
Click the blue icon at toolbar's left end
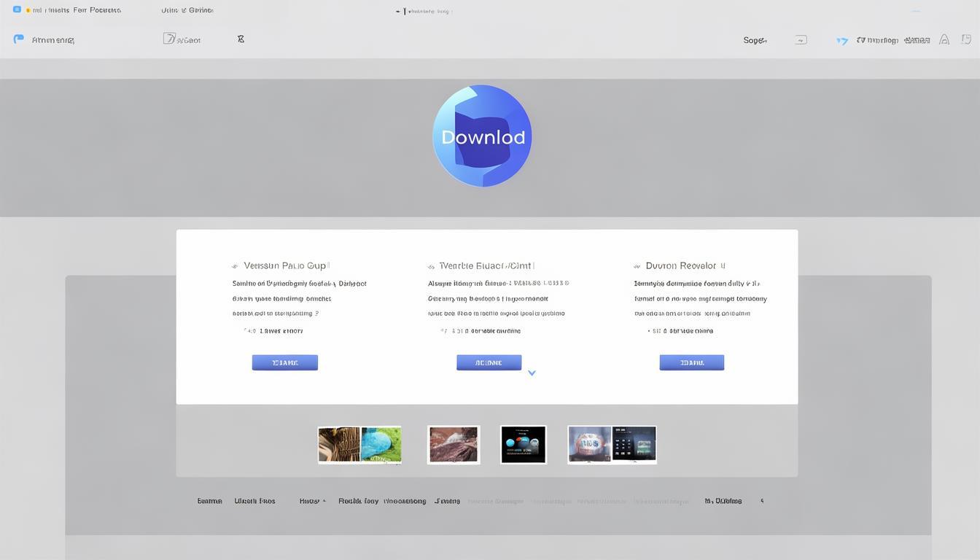pyautogui.click(x=19, y=39)
